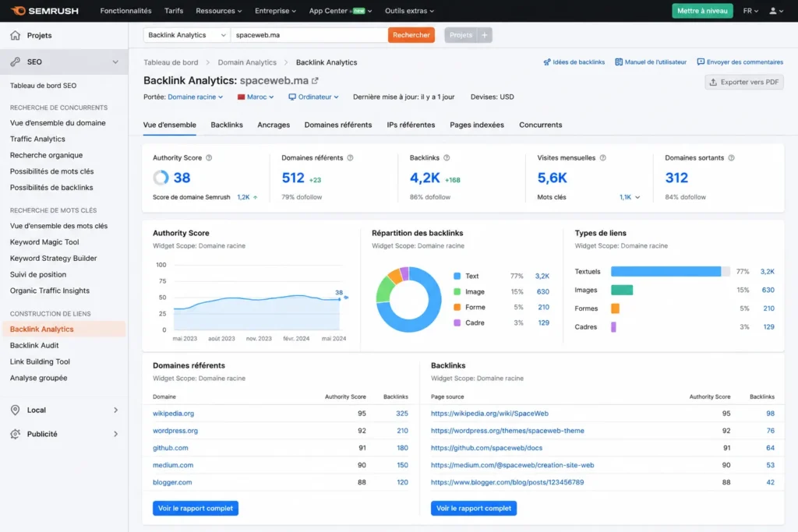
Task: Click Domaines référents info icon
Action: [x=350, y=157]
